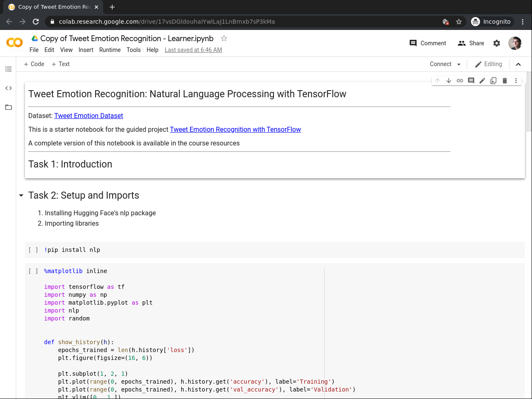Toggle the Editing mode button

[x=488, y=64]
